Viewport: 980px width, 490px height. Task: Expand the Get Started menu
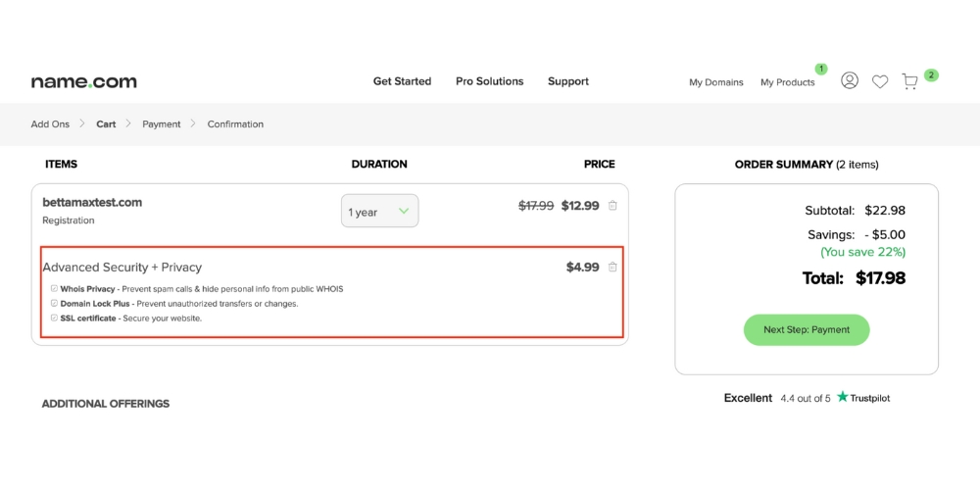(x=402, y=81)
